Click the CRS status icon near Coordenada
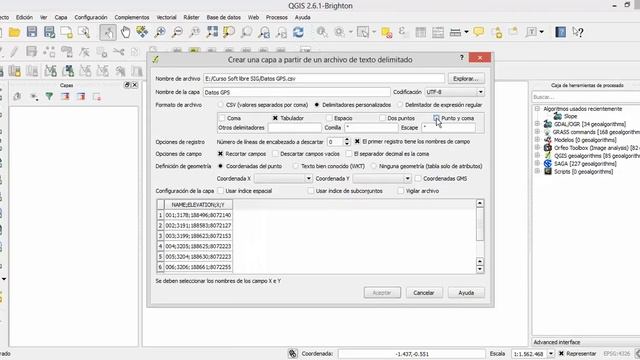The image size is (640, 360). coord(293,353)
